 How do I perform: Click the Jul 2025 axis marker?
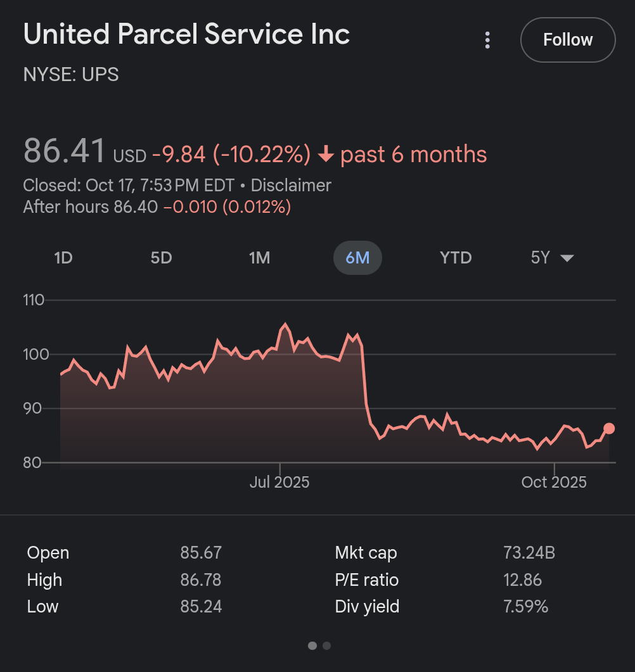[x=279, y=482]
